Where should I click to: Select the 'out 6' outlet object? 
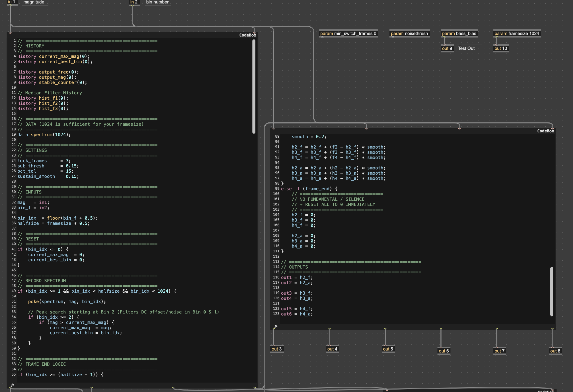point(444,351)
